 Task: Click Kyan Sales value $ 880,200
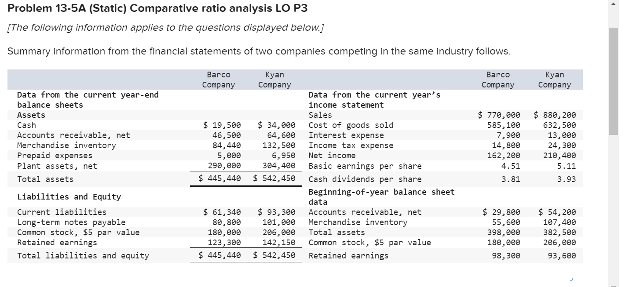(x=555, y=115)
